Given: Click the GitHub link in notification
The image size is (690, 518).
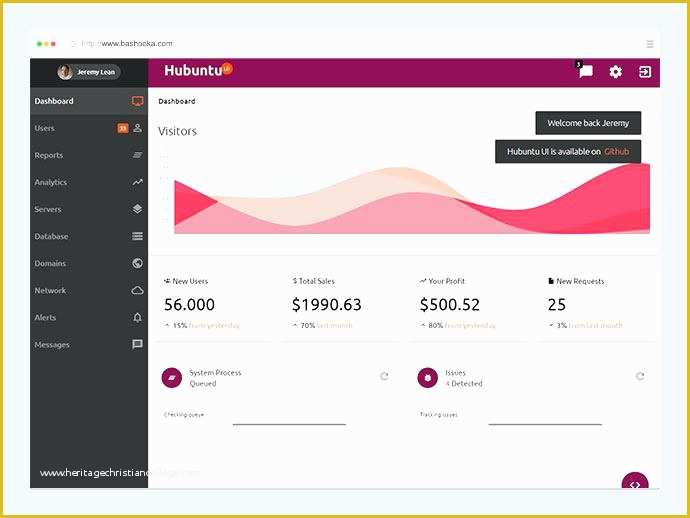Looking at the screenshot, I should [617, 151].
